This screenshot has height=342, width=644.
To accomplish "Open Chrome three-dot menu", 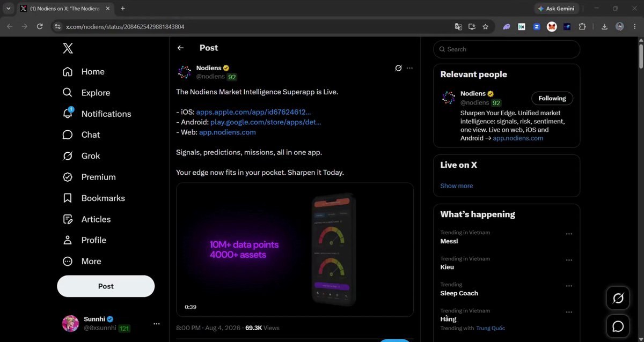I will (x=634, y=26).
